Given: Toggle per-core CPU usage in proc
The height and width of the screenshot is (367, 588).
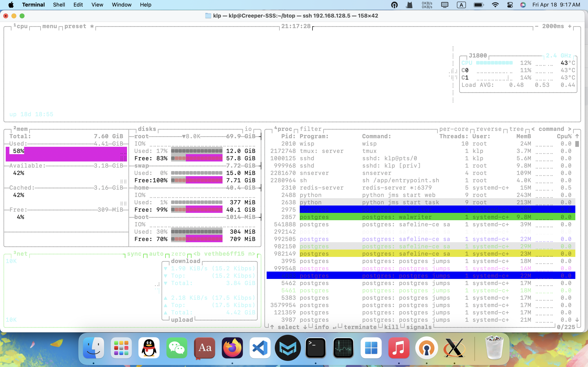Looking at the screenshot, I should (453, 129).
